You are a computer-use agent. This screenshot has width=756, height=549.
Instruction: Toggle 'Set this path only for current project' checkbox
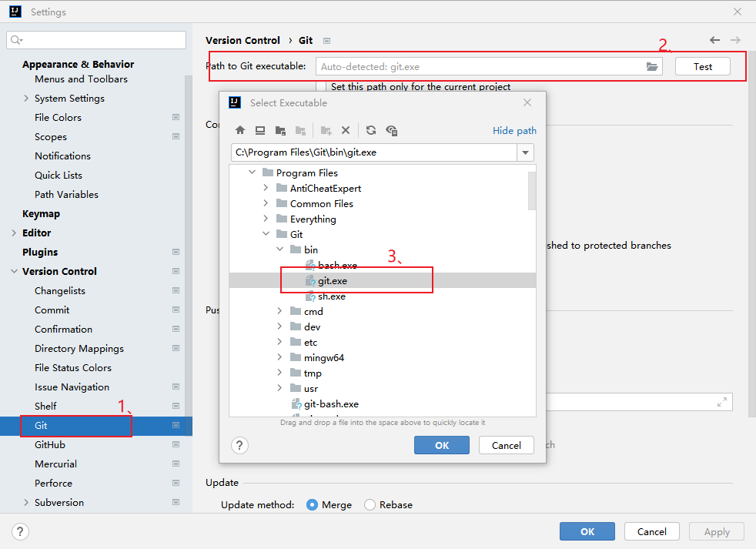coord(321,87)
